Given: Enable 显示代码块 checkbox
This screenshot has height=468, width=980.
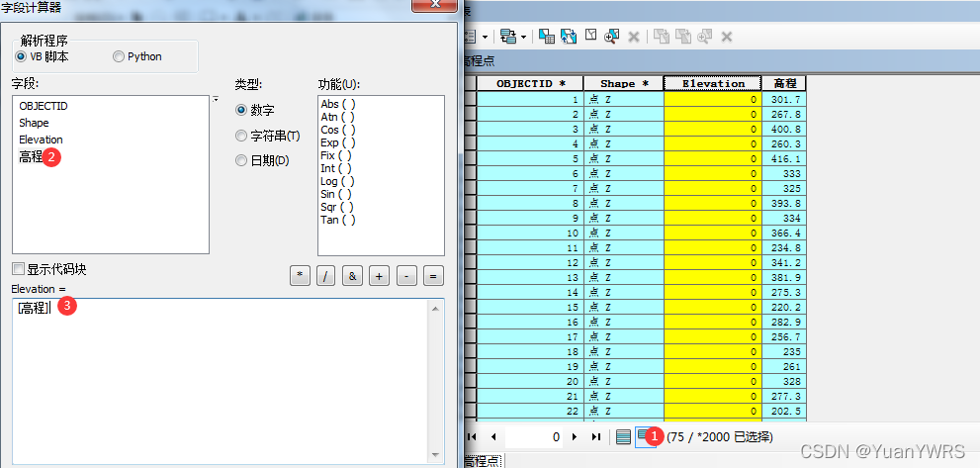Looking at the screenshot, I should [18, 269].
